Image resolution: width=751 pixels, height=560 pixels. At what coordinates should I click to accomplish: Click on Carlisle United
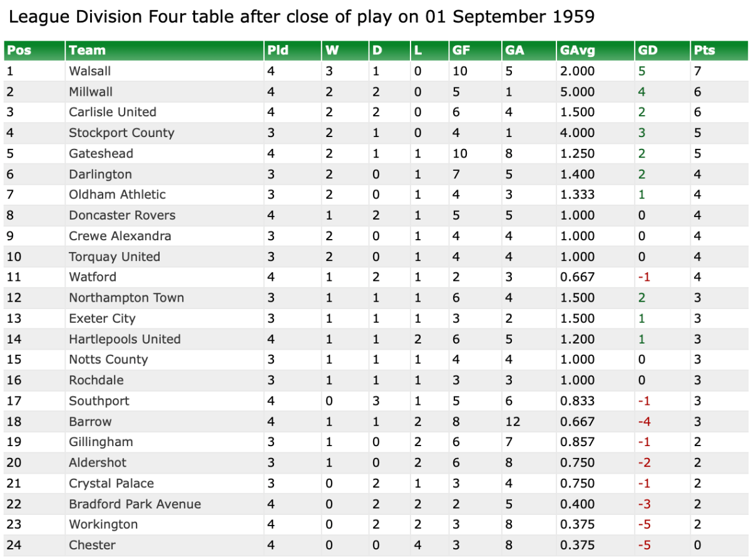coord(113,113)
